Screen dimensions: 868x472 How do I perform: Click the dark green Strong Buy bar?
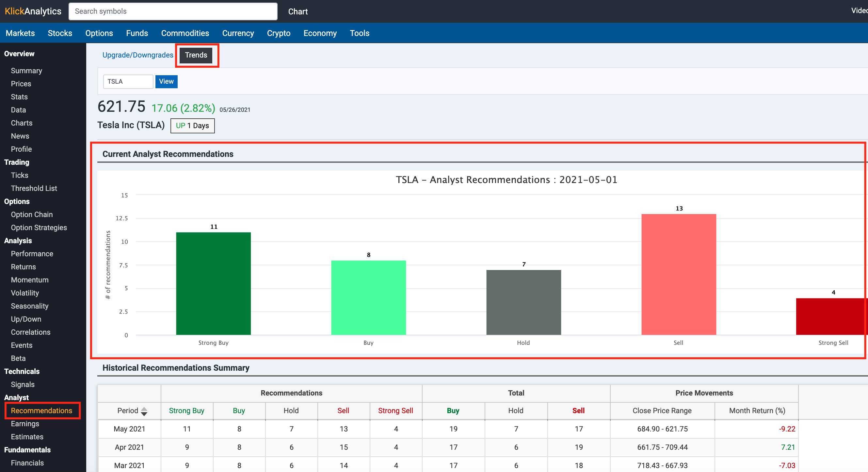tap(213, 283)
